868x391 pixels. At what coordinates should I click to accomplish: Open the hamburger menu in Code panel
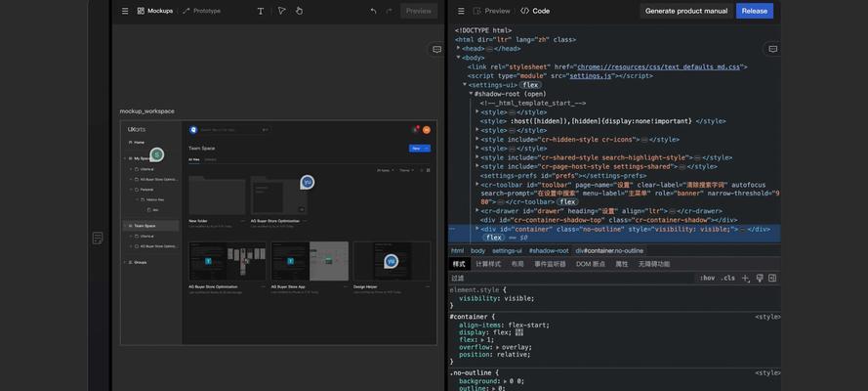tap(461, 11)
